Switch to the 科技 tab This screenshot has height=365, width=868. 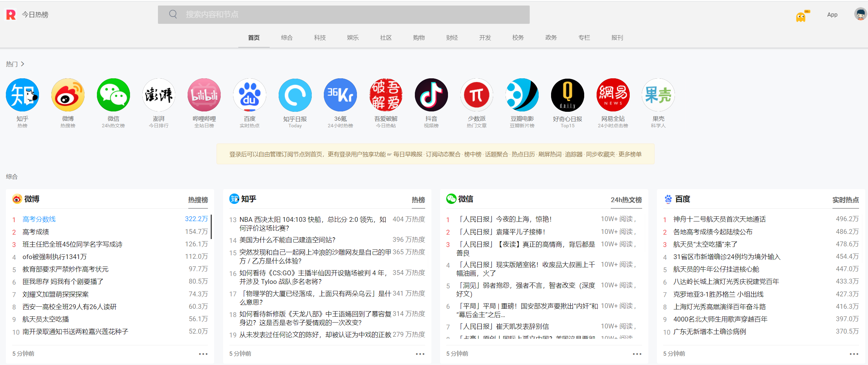[320, 38]
